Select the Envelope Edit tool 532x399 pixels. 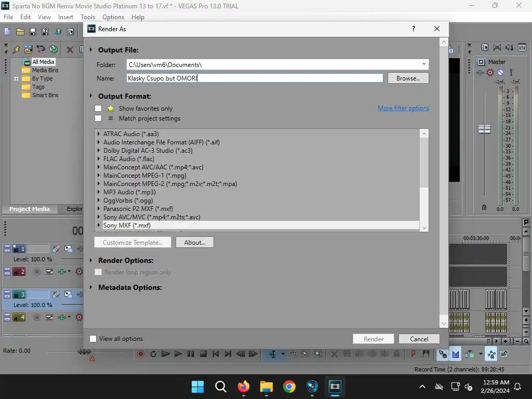tap(293, 354)
